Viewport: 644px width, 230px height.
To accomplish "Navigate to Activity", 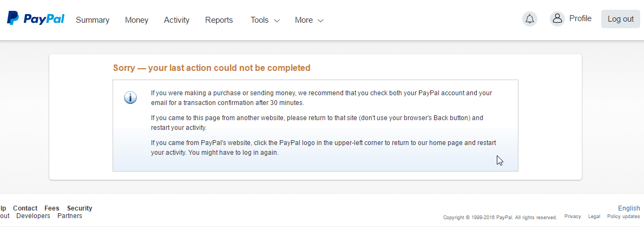I will coord(176,20).
